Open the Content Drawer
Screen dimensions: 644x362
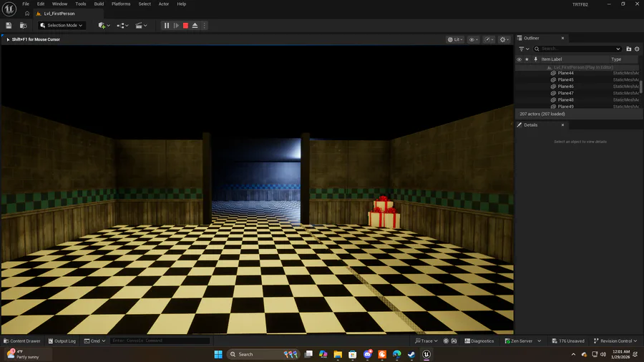coord(22,341)
